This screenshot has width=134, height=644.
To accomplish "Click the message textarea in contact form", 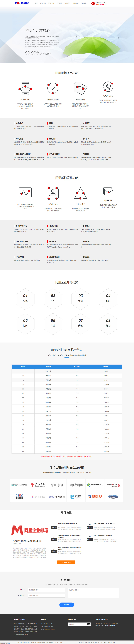I will point(94,593).
